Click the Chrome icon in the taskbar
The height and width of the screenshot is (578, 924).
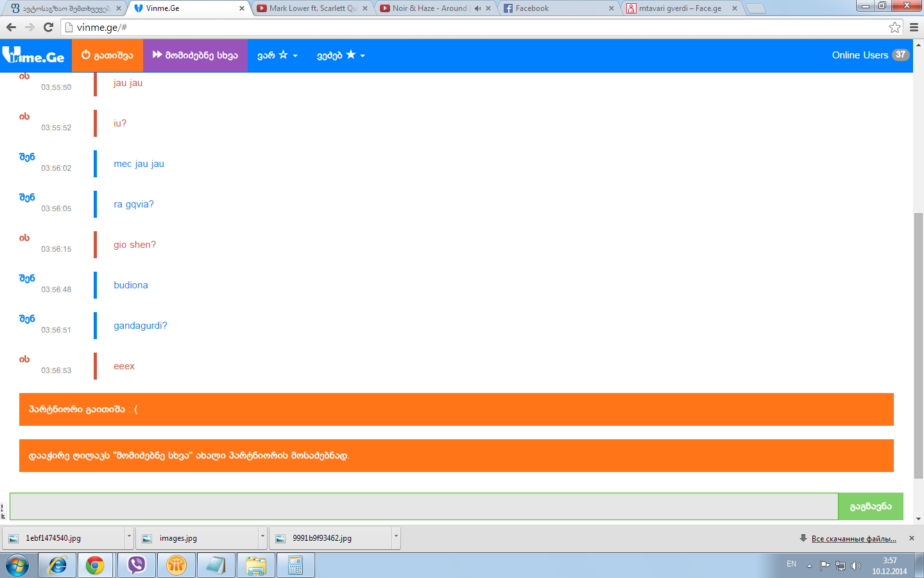click(x=95, y=565)
